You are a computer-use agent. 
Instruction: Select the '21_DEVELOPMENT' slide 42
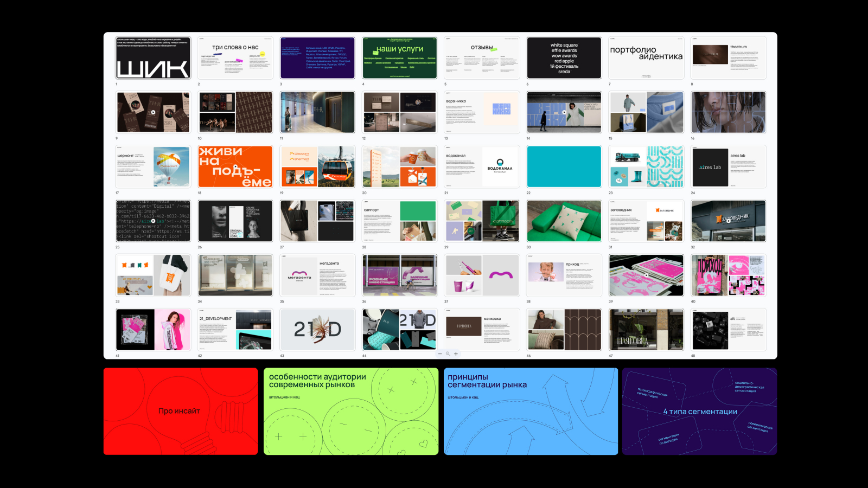point(235,330)
